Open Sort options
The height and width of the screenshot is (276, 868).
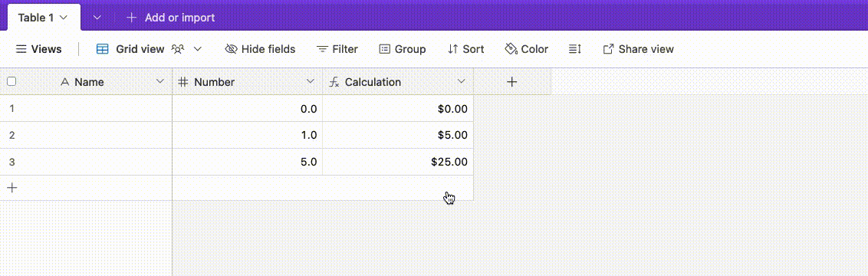(465, 49)
